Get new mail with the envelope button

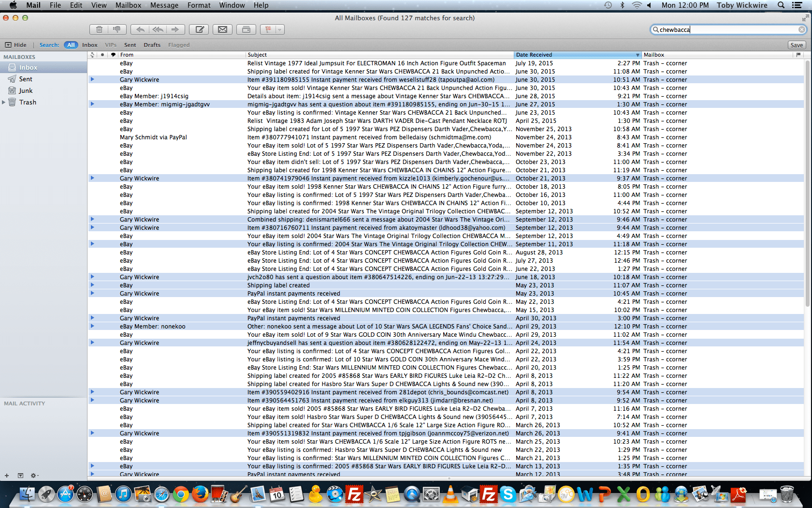(222, 30)
